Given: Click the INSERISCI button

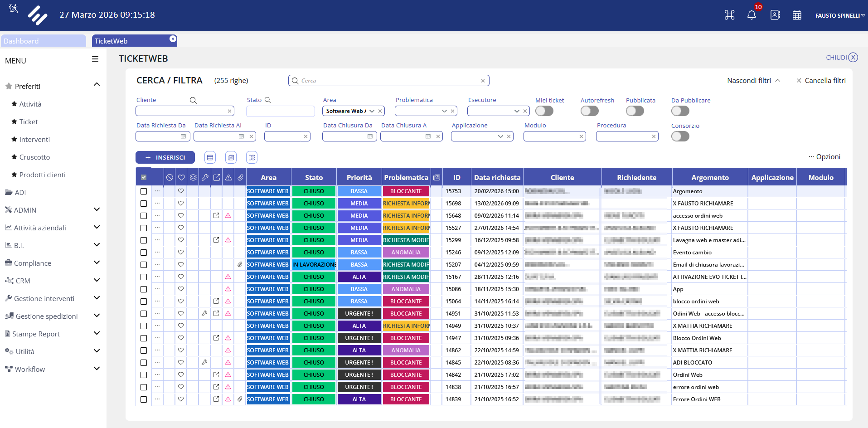Looking at the screenshot, I should [165, 157].
